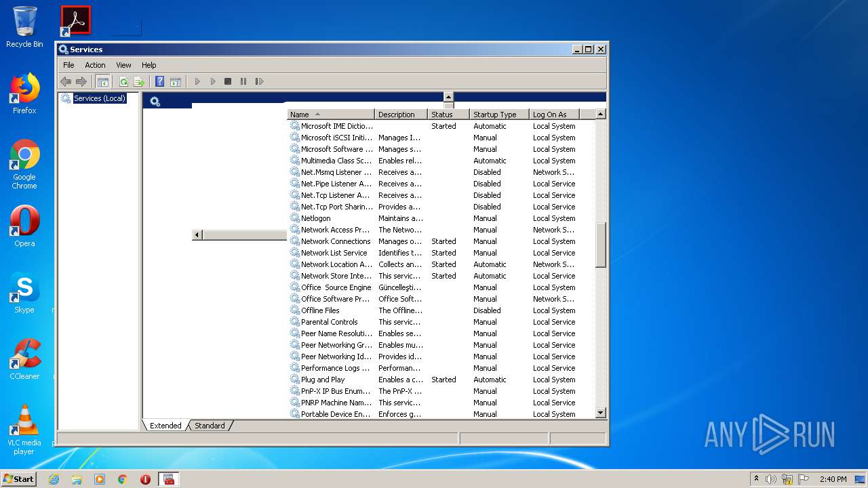
Task: Select the Portable Device En... service
Action: [441, 414]
